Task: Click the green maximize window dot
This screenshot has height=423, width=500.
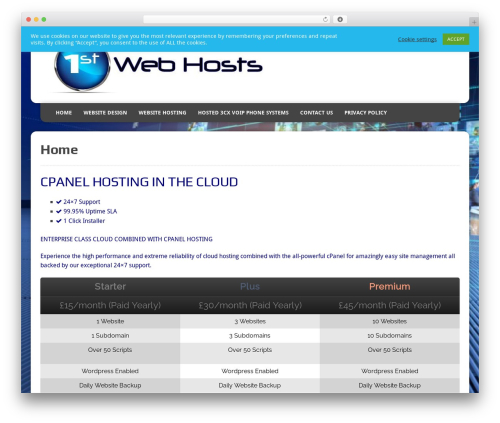Action: coord(44,19)
